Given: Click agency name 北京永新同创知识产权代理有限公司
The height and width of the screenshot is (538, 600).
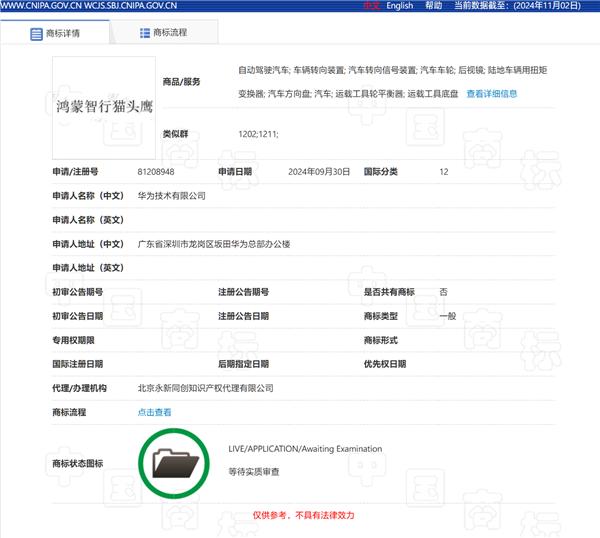Looking at the screenshot, I should coord(205,388).
